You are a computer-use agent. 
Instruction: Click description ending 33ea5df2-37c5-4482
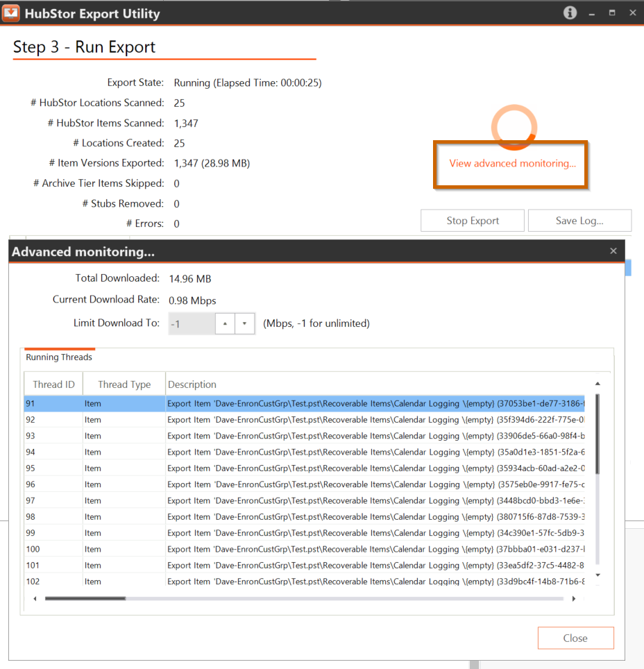pos(375,566)
